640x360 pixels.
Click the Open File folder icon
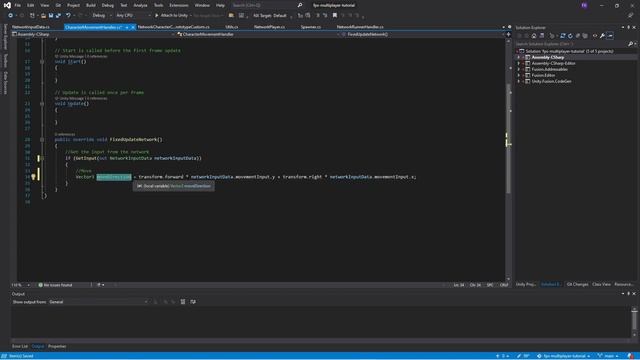click(x=43, y=16)
